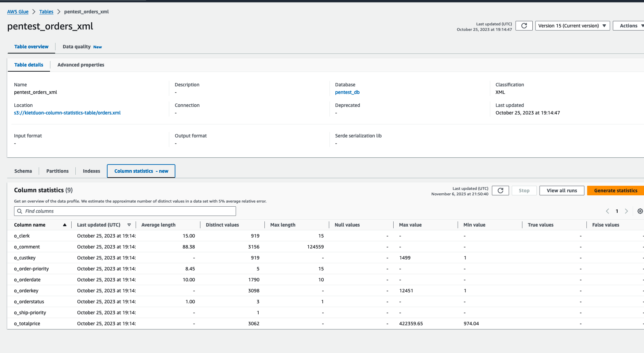644x353 pixels.
Task: Open the pentest_db database link
Action: tap(347, 92)
